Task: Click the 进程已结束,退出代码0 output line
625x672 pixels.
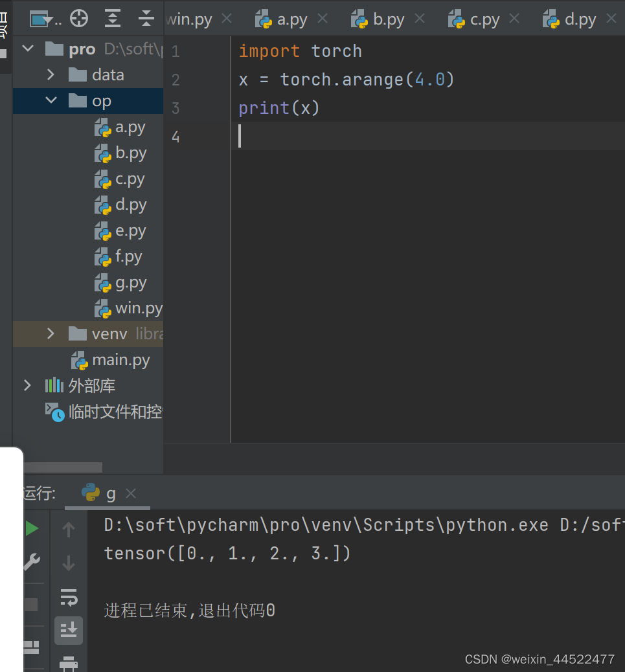Action: [190, 610]
